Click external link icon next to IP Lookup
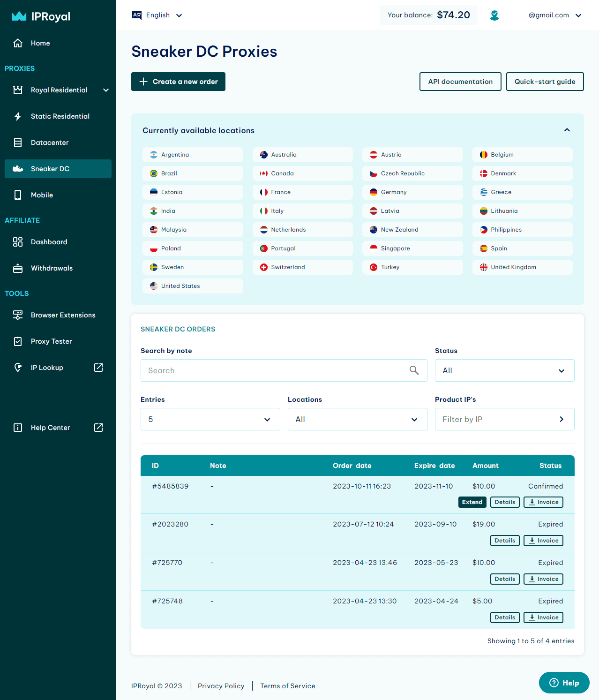 (98, 368)
